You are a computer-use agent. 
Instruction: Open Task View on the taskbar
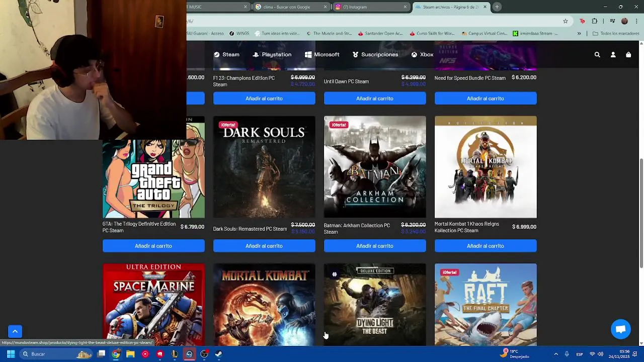pos(101,354)
